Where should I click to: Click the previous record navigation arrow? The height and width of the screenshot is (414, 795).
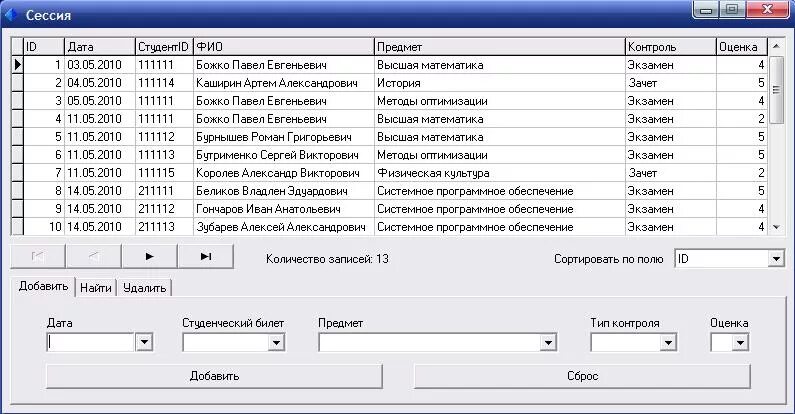(x=94, y=256)
